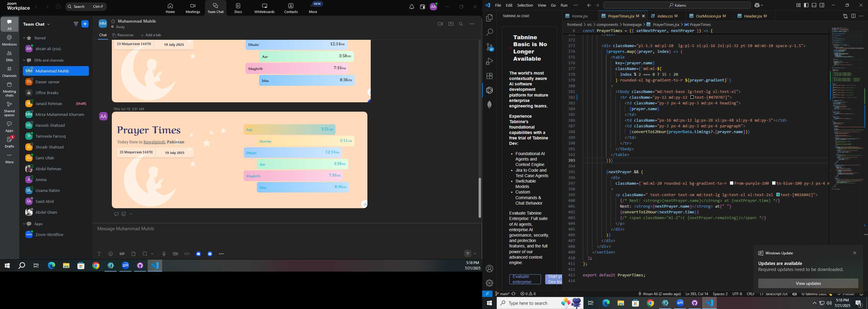Start video call with Muhammad Muhib

point(440,24)
